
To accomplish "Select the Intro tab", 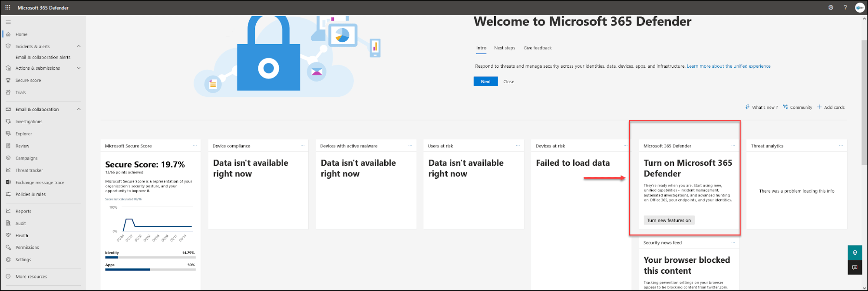I will point(481,48).
